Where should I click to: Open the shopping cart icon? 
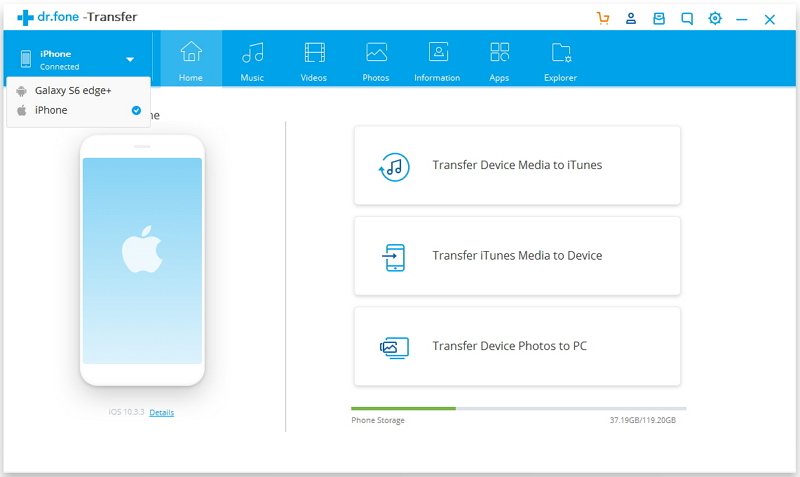(603, 18)
